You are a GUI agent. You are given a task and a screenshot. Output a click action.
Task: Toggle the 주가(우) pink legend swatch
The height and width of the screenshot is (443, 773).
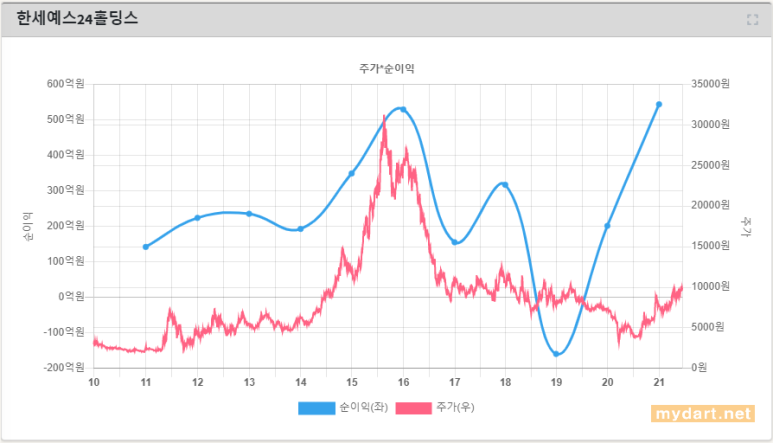point(414,408)
